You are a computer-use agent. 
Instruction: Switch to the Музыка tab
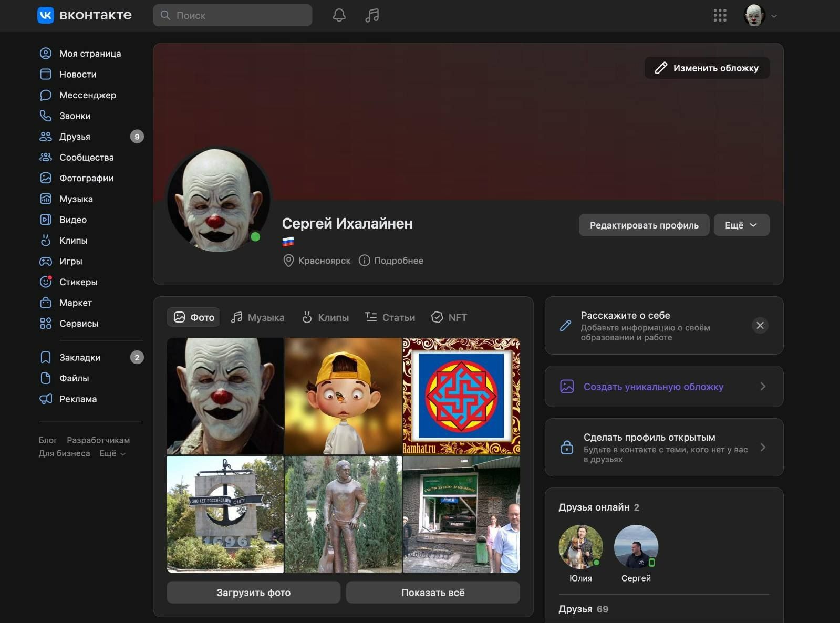258,317
